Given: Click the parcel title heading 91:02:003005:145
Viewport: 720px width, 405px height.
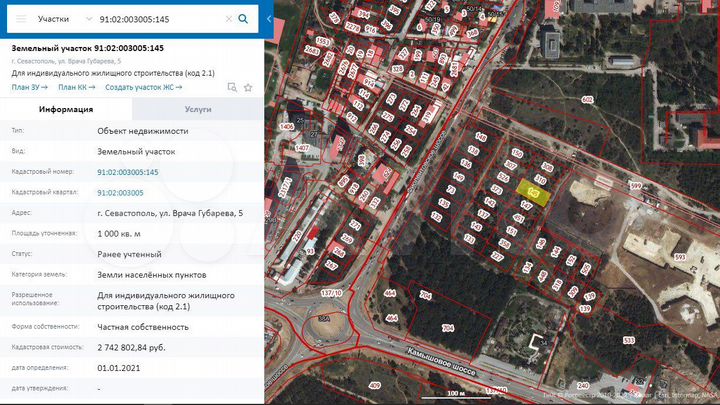Looking at the screenshot, I should pyautogui.click(x=86, y=48).
